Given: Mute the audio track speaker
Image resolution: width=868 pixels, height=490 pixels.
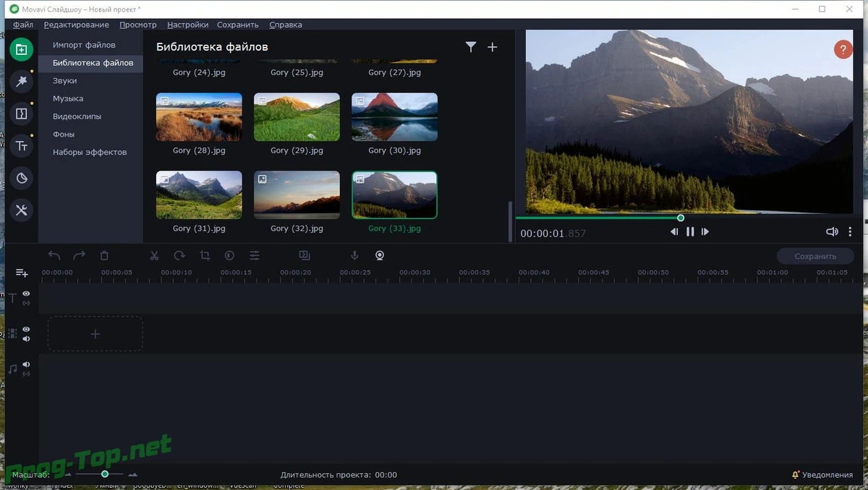Looking at the screenshot, I should [26, 364].
